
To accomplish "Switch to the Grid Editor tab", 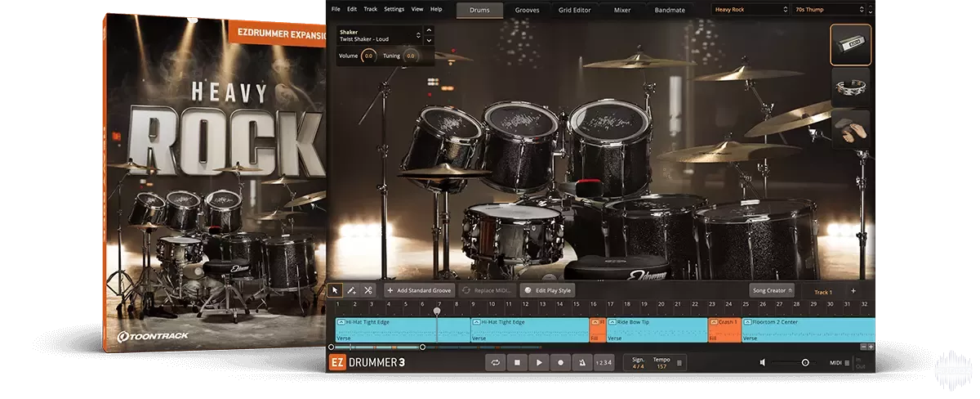I will click(x=577, y=10).
